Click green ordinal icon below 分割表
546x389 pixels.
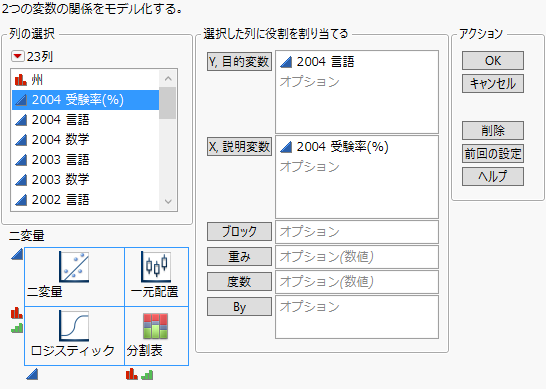tap(147, 375)
